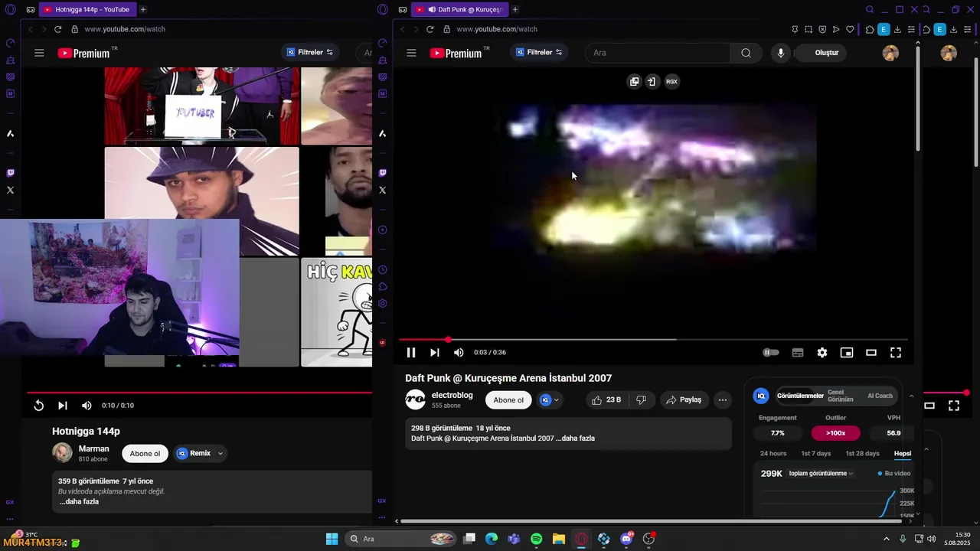Switch to the AI Coach tab

click(x=880, y=396)
